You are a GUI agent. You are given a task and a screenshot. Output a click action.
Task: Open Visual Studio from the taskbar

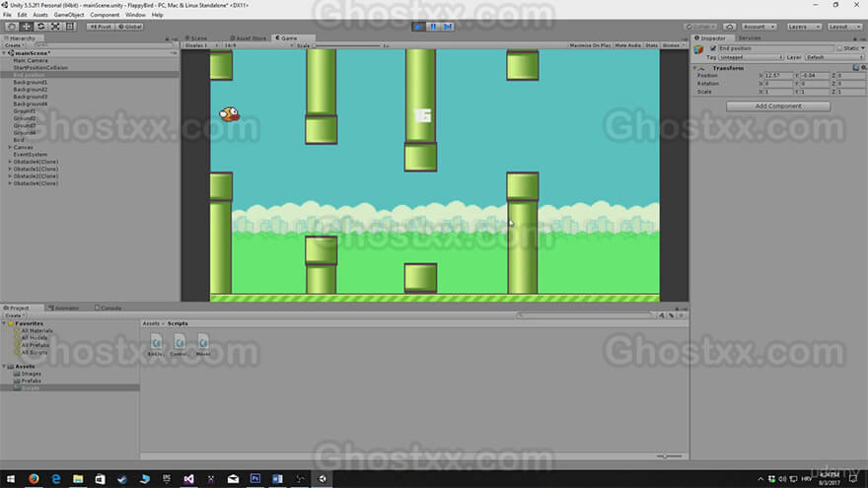click(188, 479)
